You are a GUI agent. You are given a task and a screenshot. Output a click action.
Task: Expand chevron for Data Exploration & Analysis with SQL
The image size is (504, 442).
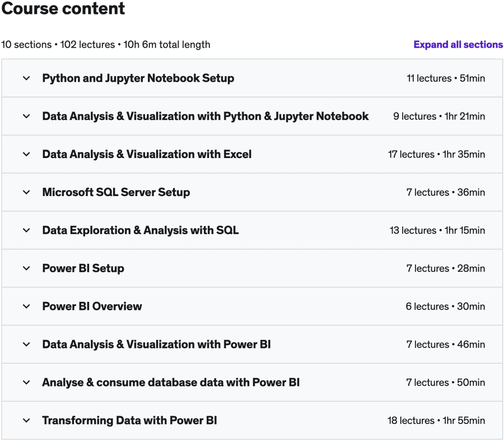[x=26, y=230]
